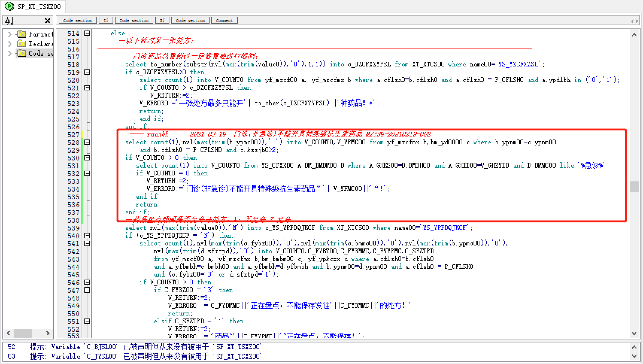
Task: Click the leftmost Code section breadcrumb button
Action: [x=78, y=21]
